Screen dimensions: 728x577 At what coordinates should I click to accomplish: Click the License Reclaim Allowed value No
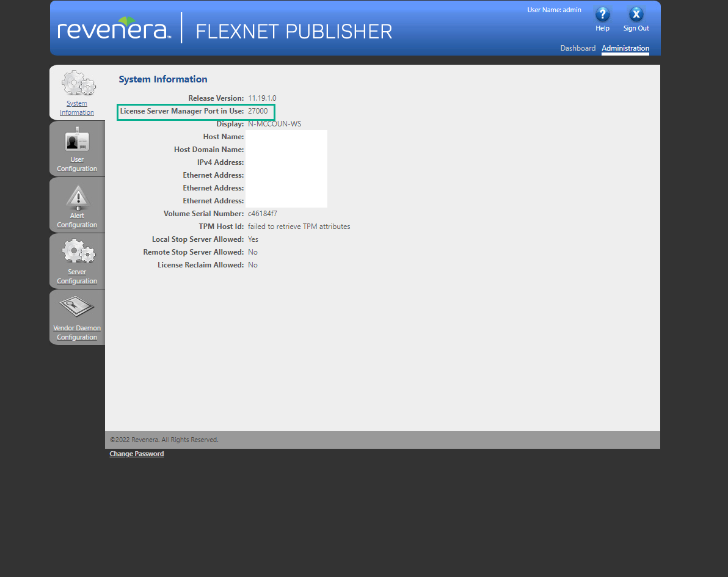click(x=253, y=265)
